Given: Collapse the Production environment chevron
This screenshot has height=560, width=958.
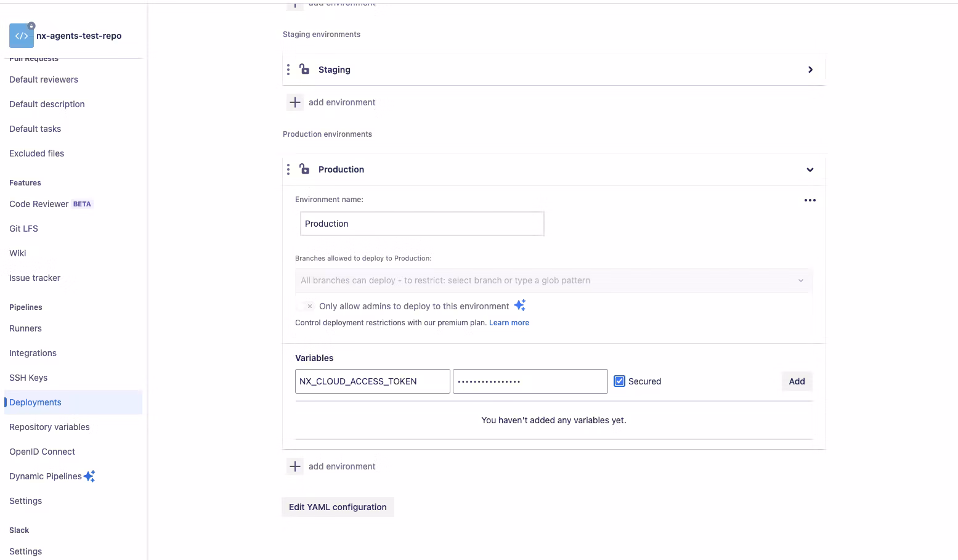Looking at the screenshot, I should click(810, 169).
